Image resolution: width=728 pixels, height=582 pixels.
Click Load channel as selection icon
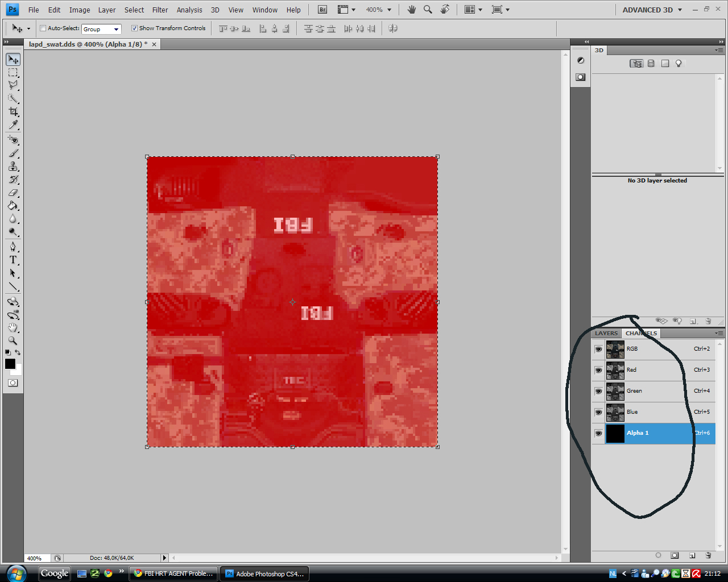coord(658,555)
